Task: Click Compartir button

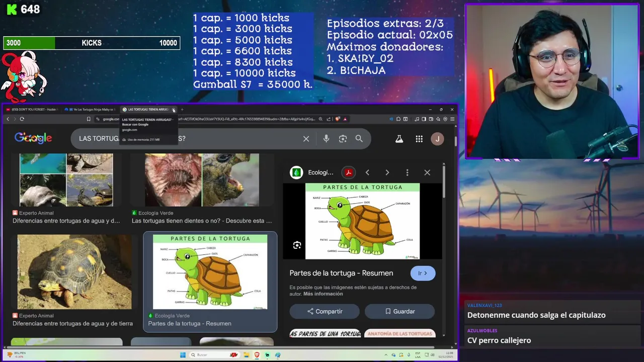Action: point(325,311)
